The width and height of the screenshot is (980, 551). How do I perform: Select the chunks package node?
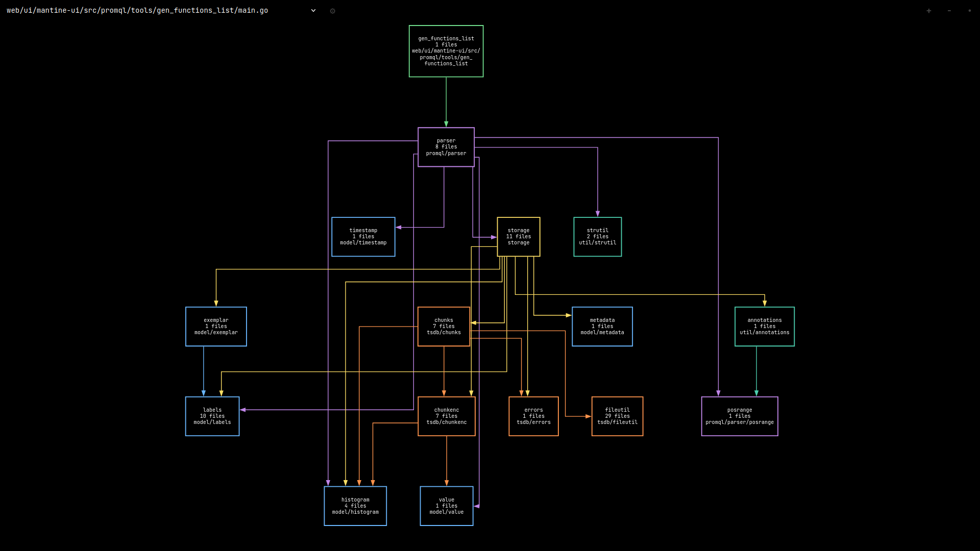(x=443, y=327)
